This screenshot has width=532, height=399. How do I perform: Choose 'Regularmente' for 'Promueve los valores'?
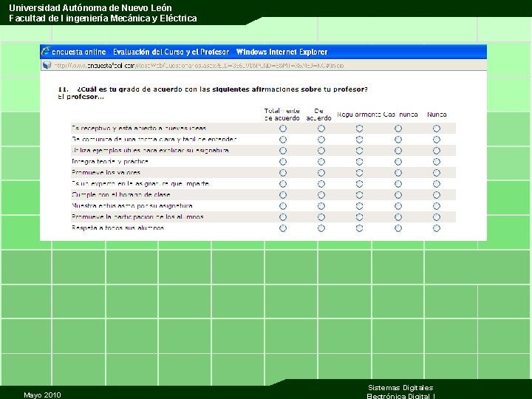point(360,173)
